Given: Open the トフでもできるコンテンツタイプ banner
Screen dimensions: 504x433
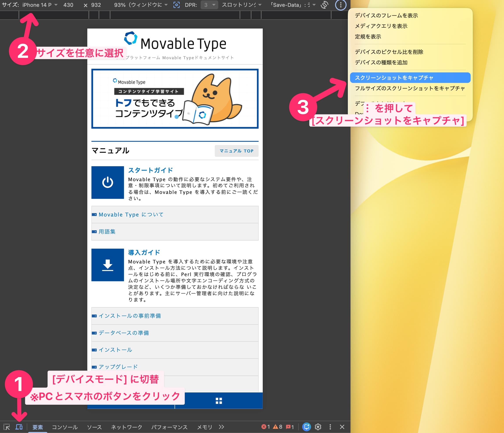Looking at the screenshot, I should 175,98.
